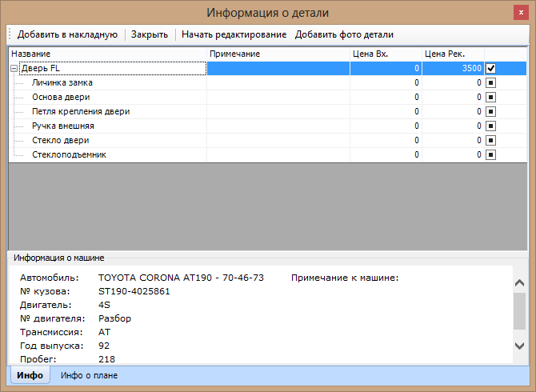The height and width of the screenshot is (392, 536).
Task: Click 'Добавить в накладную' toolbar button
Action: [67, 34]
